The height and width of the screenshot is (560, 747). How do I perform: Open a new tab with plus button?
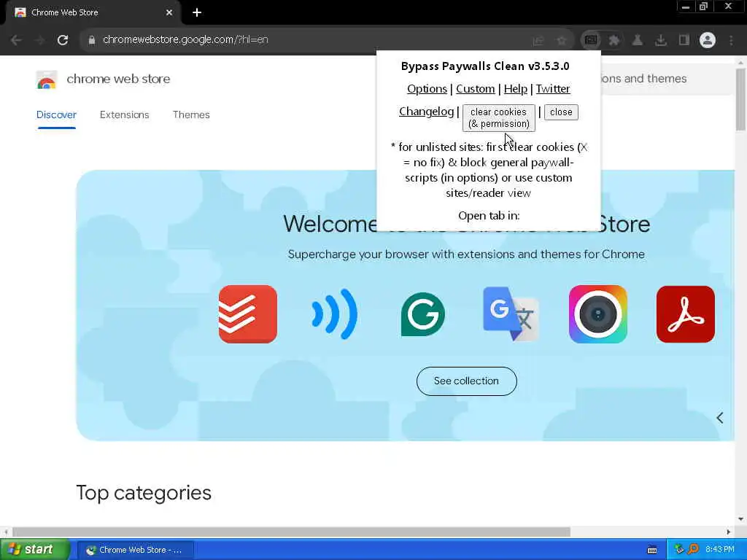[x=197, y=12]
